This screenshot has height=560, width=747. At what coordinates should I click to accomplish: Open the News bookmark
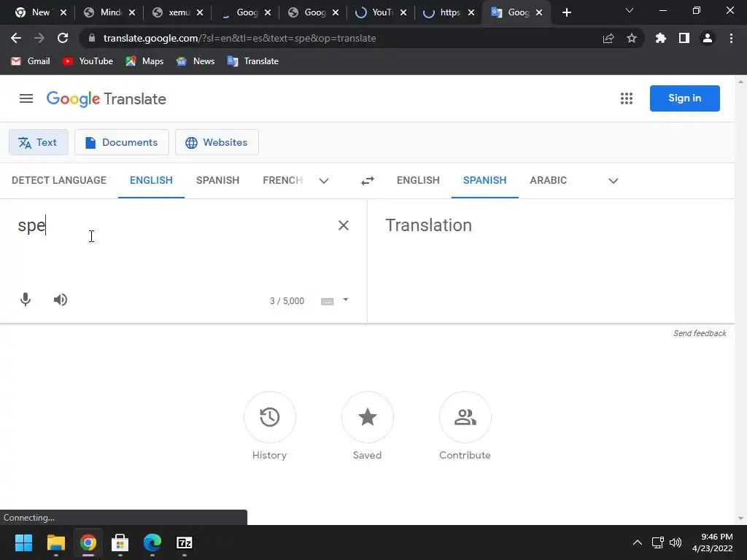point(196,61)
